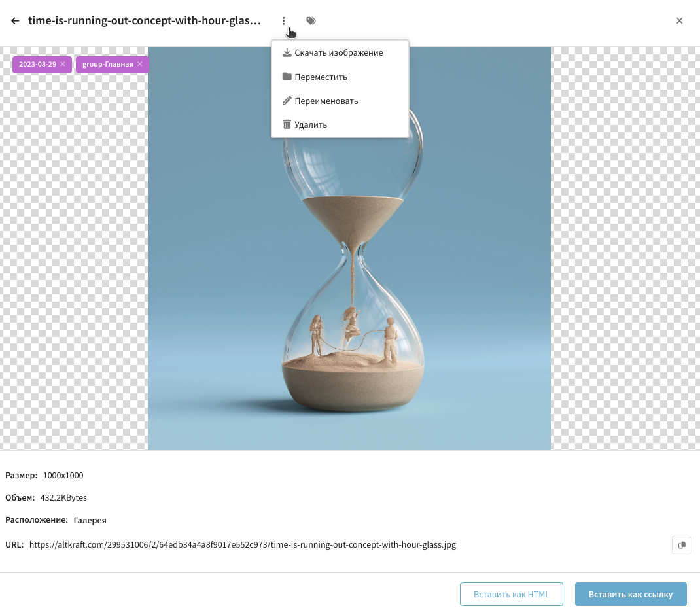
Task: Remove the group-Главная tag
Action: point(140,64)
